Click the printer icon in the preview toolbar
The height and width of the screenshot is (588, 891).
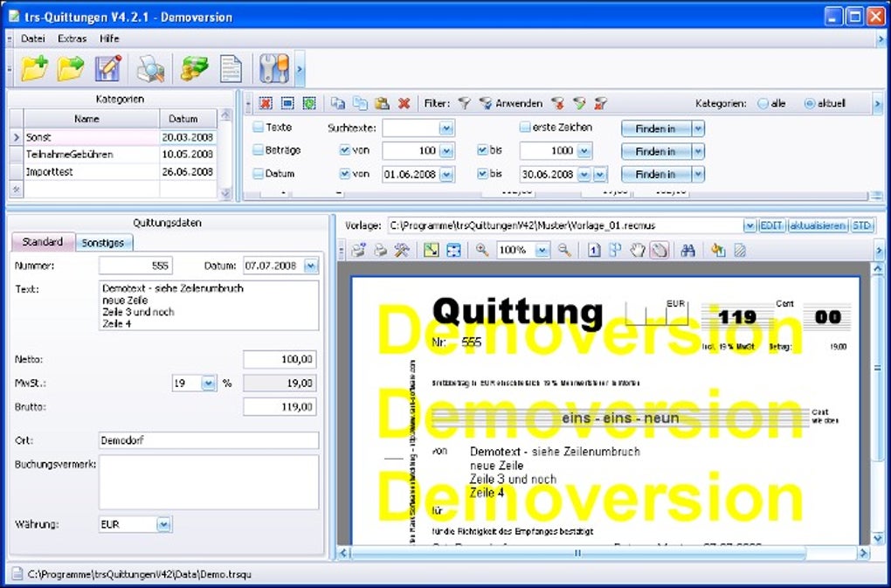(x=380, y=250)
